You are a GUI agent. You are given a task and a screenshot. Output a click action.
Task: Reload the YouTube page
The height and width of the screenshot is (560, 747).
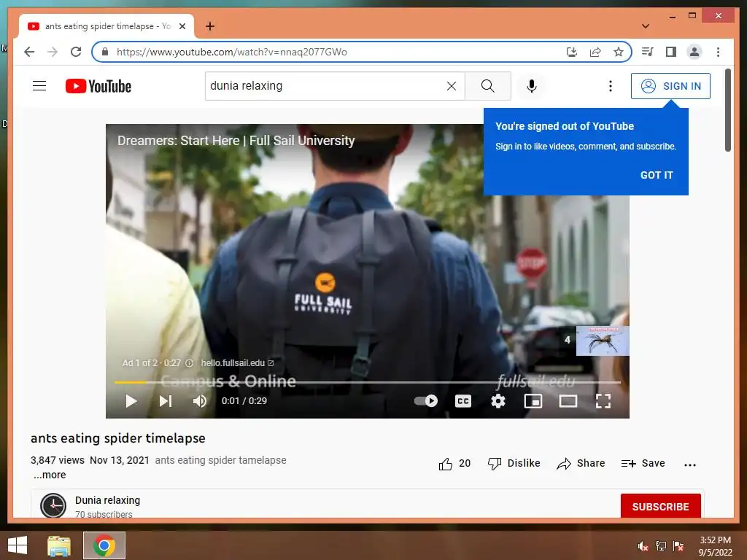(x=76, y=52)
